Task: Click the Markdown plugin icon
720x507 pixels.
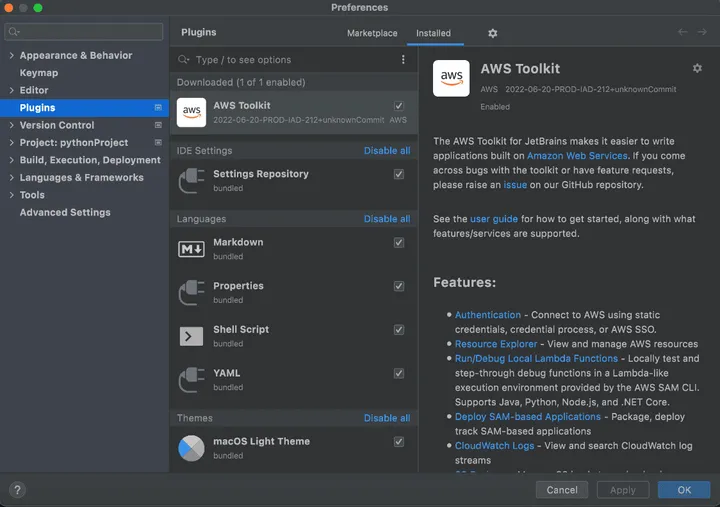Action: [x=191, y=249]
